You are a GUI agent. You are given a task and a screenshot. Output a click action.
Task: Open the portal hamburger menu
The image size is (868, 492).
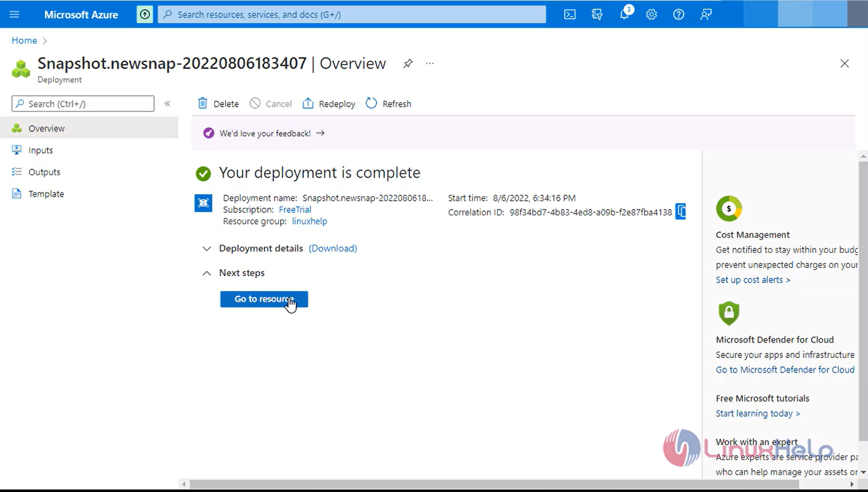pyautogui.click(x=14, y=14)
